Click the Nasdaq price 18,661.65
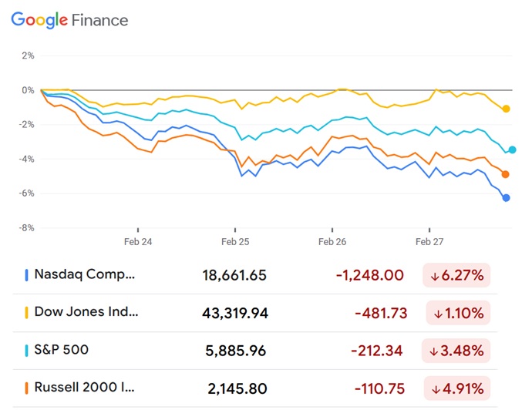Screen dimensions: 532x410 click(230, 275)
